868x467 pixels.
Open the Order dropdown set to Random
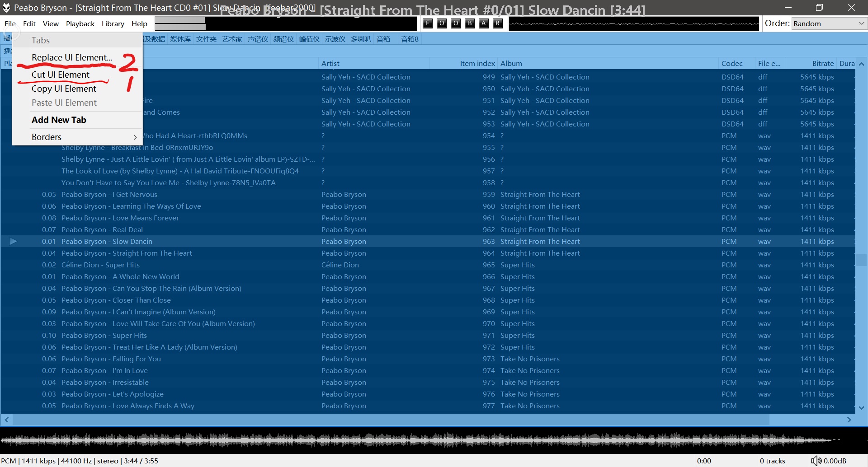click(829, 23)
